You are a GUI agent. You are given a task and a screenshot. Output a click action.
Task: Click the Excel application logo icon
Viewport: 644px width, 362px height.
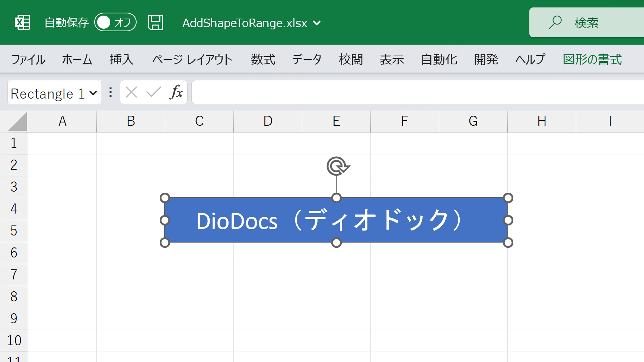pyautogui.click(x=22, y=23)
